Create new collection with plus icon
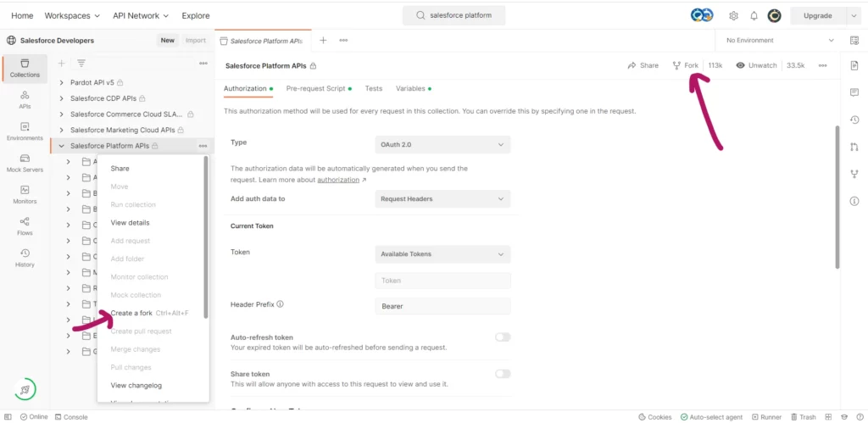Image resolution: width=868 pixels, height=423 pixels. pos(61,63)
